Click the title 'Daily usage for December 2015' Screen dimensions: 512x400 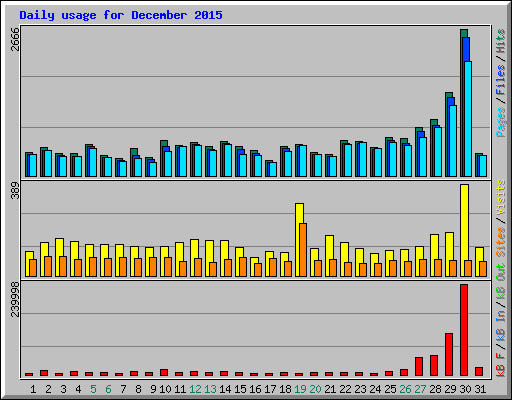[121, 15]
